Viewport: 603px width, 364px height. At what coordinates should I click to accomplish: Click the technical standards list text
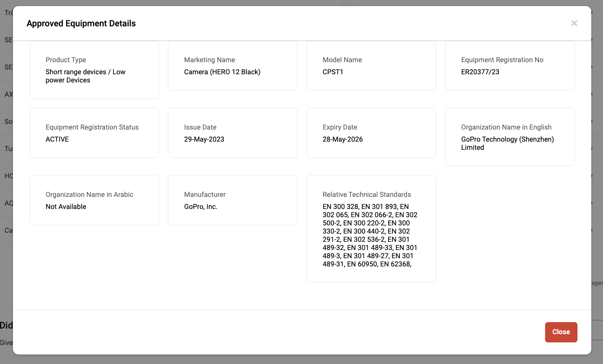tap(370, 235)
